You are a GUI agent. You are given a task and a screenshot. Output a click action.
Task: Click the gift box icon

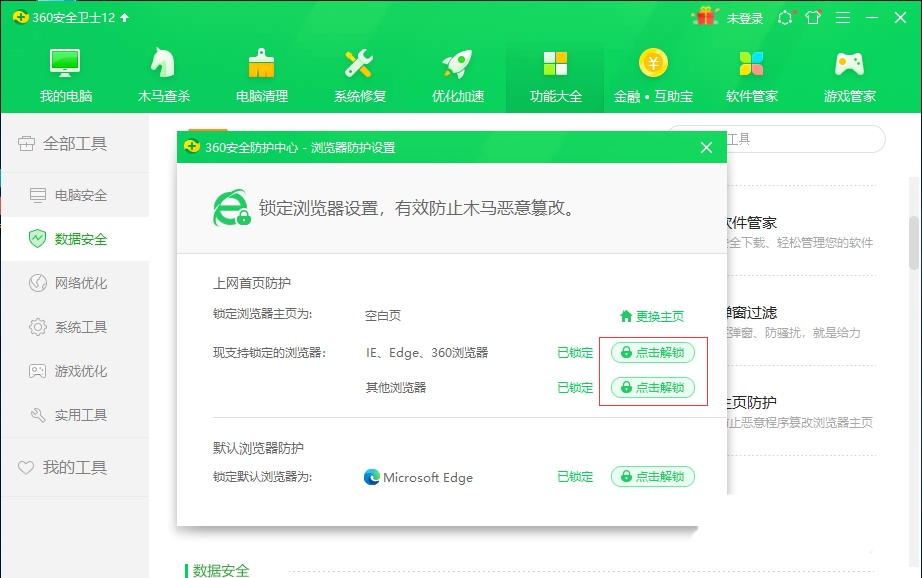(706, 16)
